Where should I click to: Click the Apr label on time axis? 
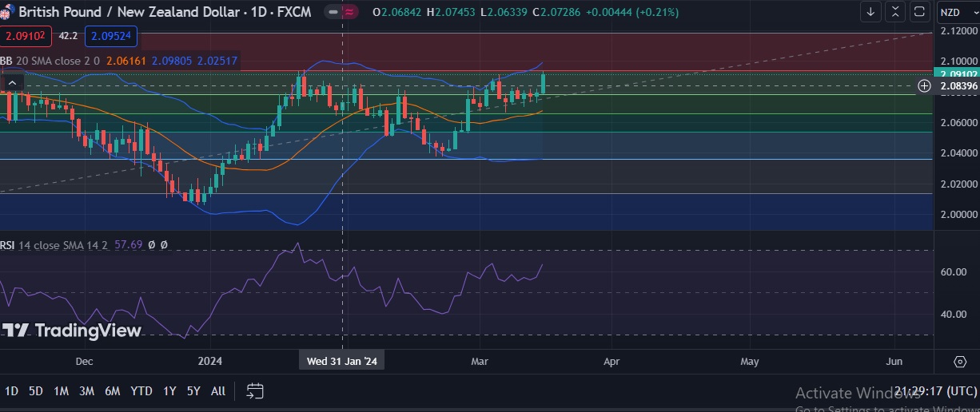click(612, 362)
